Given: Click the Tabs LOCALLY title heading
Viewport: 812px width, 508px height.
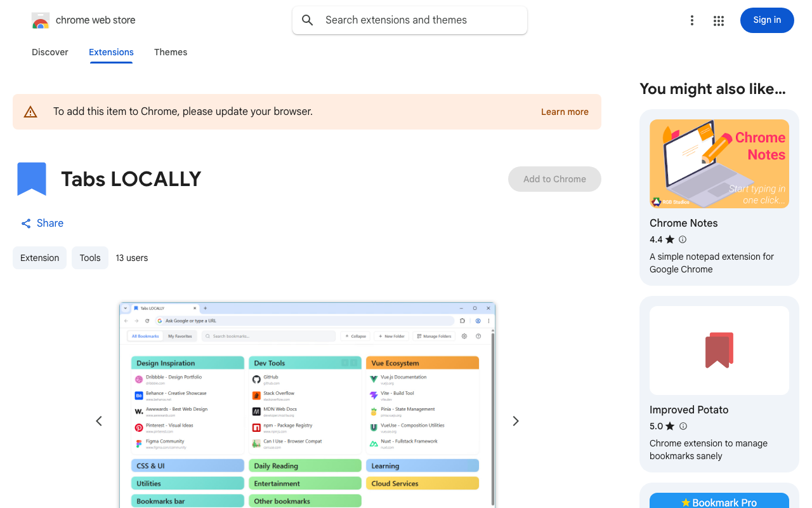Looking at the screenshot, I should click(131, 179).
